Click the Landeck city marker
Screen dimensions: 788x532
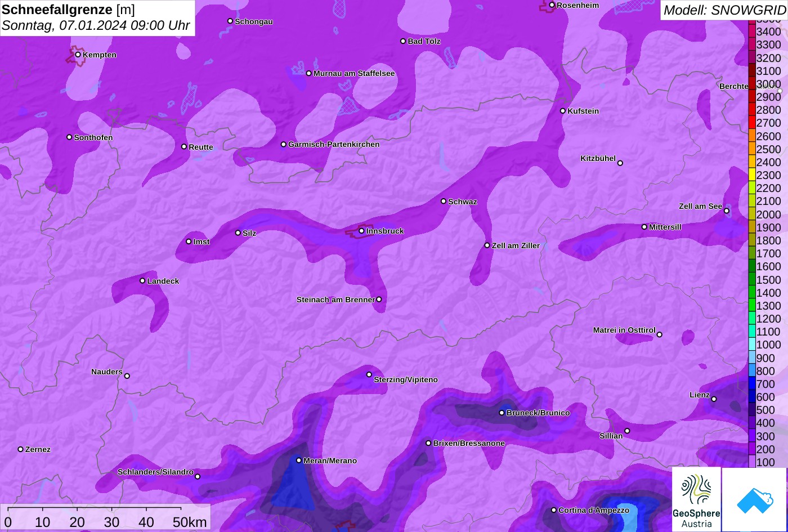click(x=142, y=280)
